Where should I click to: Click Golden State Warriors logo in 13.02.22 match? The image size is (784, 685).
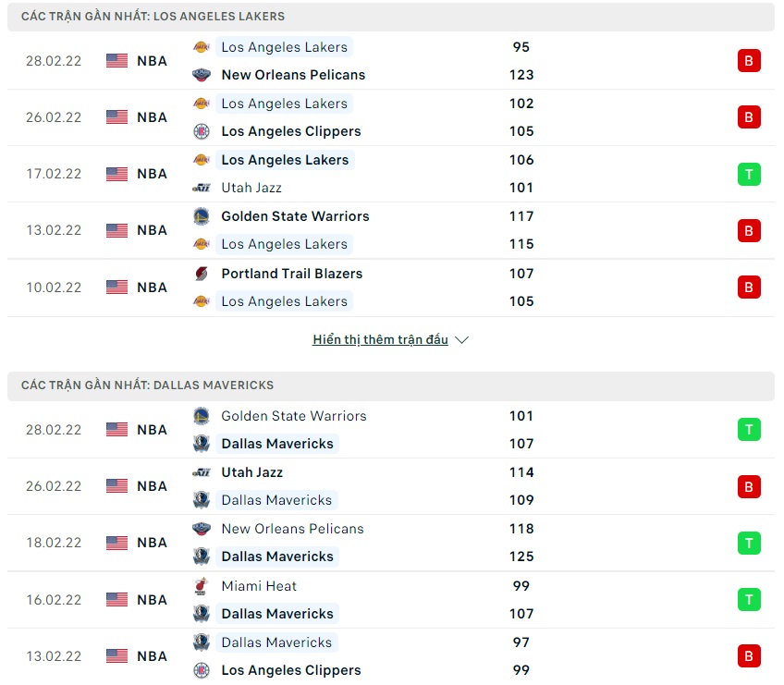coord(201,216)
